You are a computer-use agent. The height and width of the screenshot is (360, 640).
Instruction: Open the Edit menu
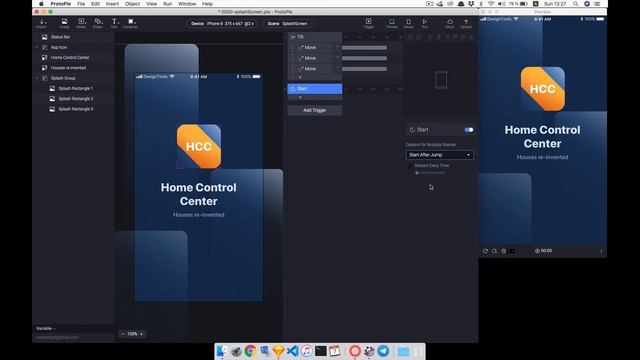point(96,4)
